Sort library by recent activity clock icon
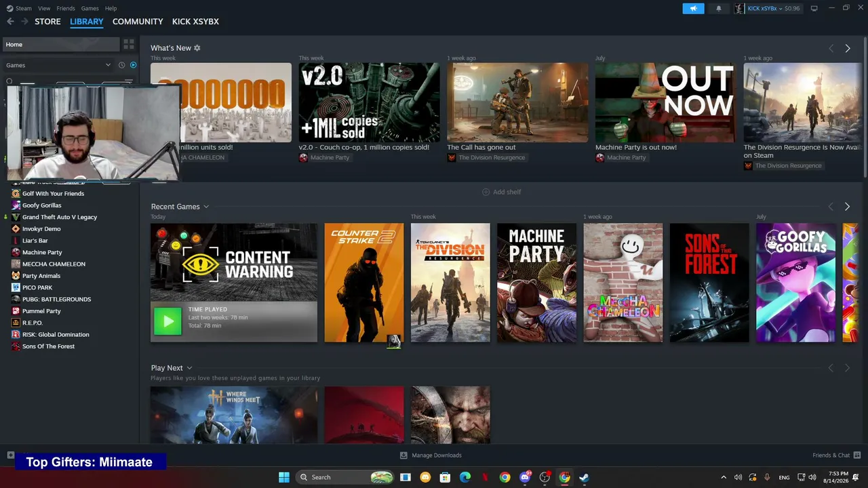This screenshot has height=488, width=868. point(122,65)
